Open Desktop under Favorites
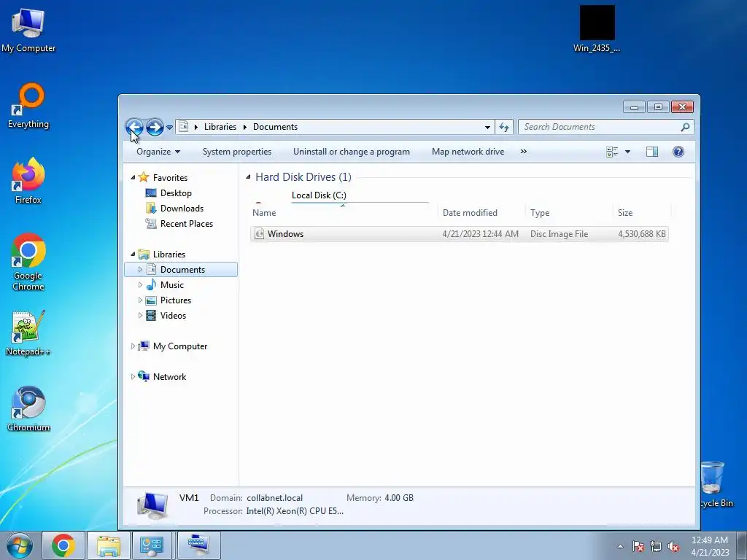The height and width of the screenshot is (560, 747). point(176,192)
